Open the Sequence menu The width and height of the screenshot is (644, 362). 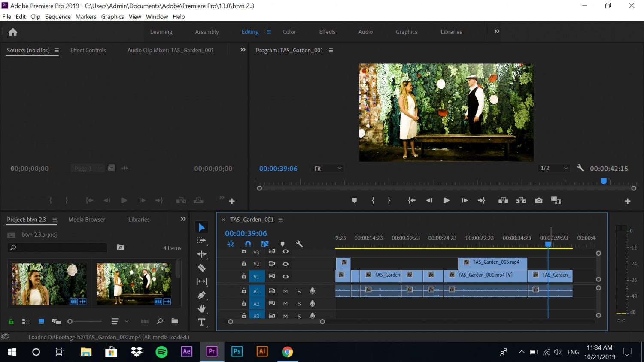pos(58,17)
